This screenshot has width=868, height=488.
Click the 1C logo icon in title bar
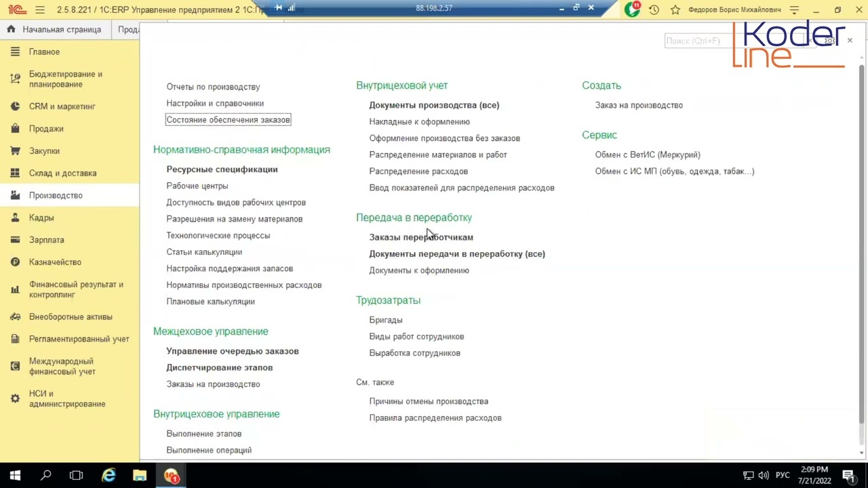pos(17,10)
